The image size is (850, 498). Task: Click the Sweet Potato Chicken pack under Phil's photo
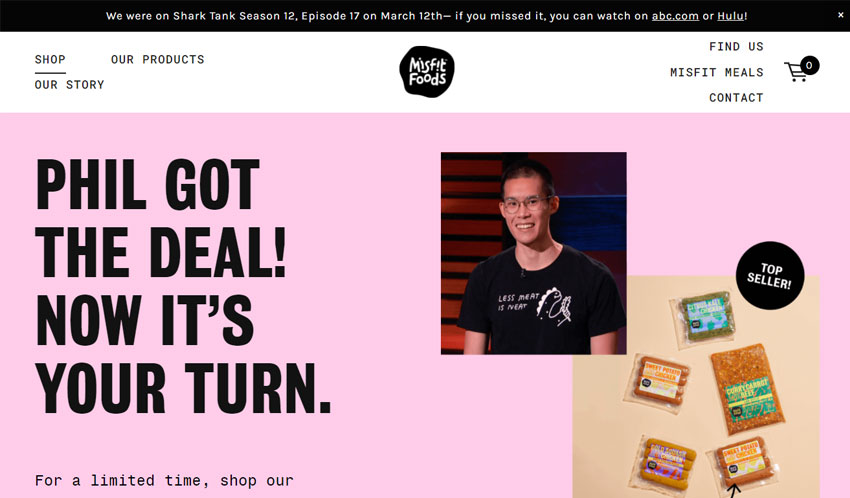pyautogui.click(x=659, y=381)
